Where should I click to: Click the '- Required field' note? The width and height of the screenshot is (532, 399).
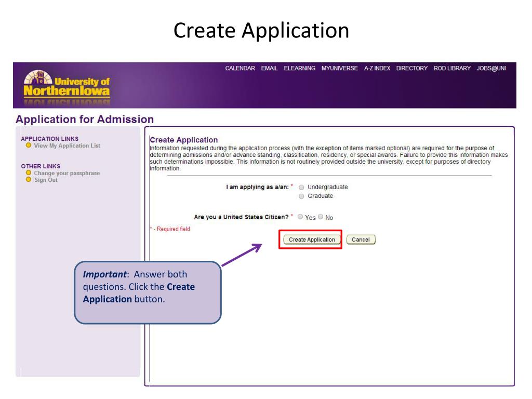[x=171, y=229]
